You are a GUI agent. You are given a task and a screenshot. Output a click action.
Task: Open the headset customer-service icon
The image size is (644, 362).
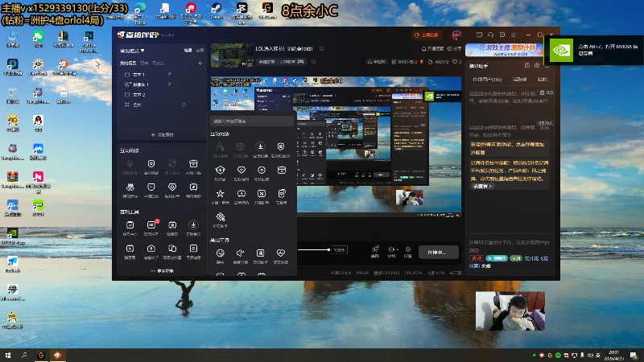pyautogui.click(x=490, y=35)
